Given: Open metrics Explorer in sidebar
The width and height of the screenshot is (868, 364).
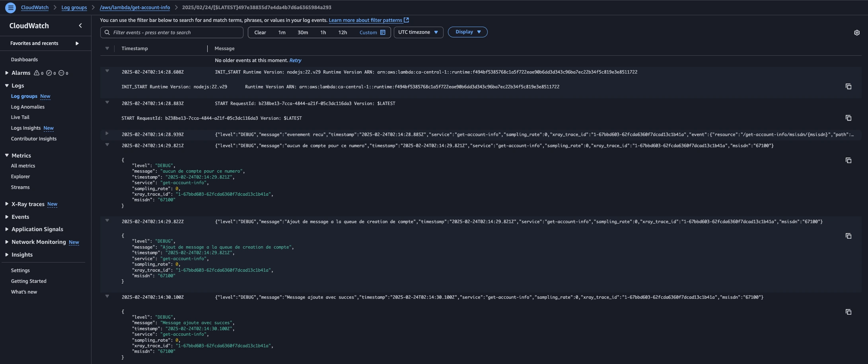Looking at the screenshot, I should click(x=20, y=177).
